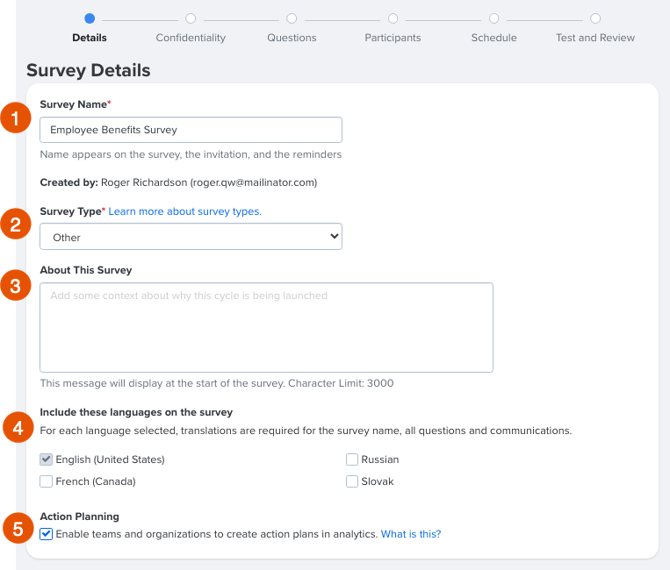This screenshot has width=670, height=570.
Task: Check the Russian language checkbox
Action: click(x=352, y=460)
